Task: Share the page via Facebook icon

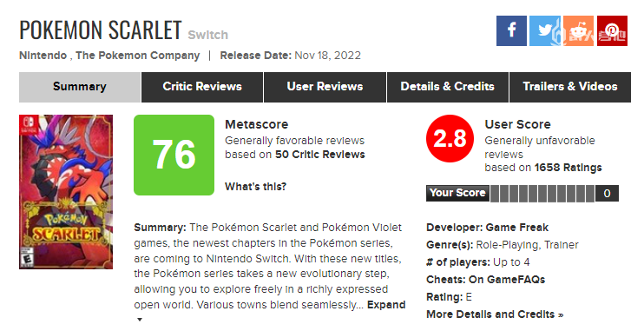Action: 511,30
